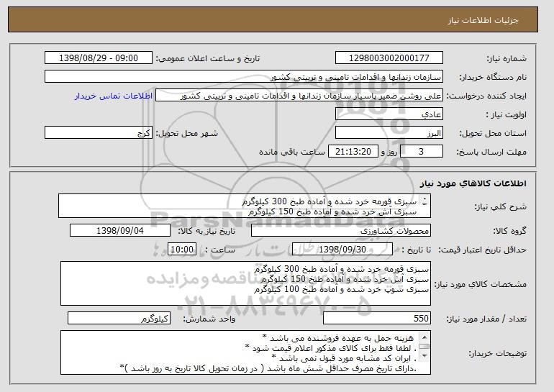Click the label تاریخ نیاز به کالا
Screen dimensions: 554x392
tap(206, 231)
